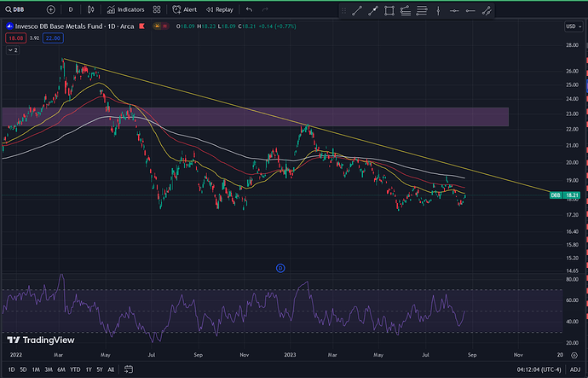588x378 pixels.
Task: Expand the collapsed indicators legend
Action: point(12,50)
